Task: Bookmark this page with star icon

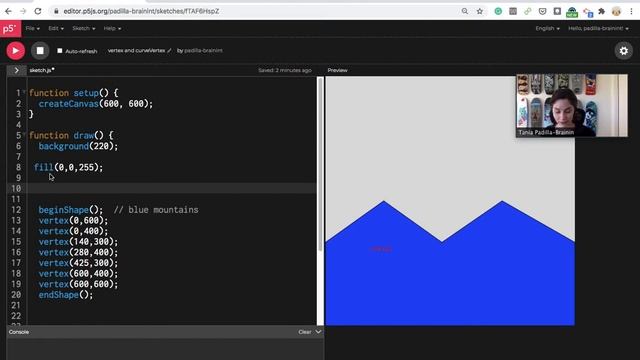Action: click(480, 11)
